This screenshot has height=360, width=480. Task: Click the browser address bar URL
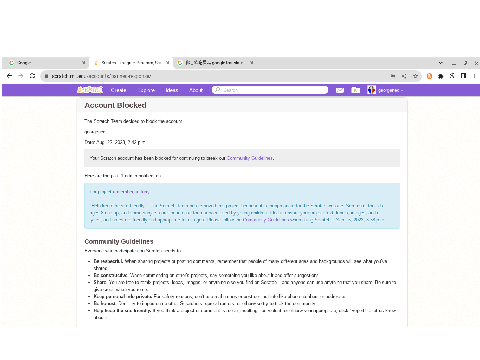(101, 76)
